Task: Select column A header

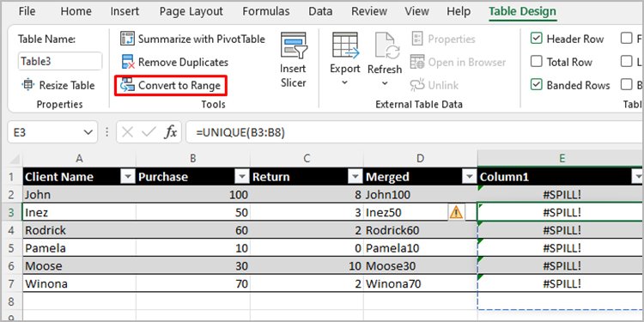Action: tap(79, 159)
